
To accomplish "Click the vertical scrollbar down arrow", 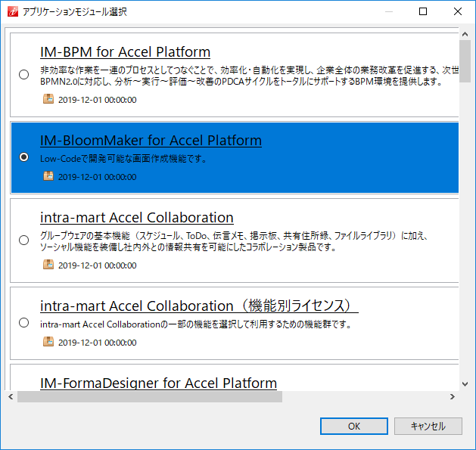I will (465, 384).
